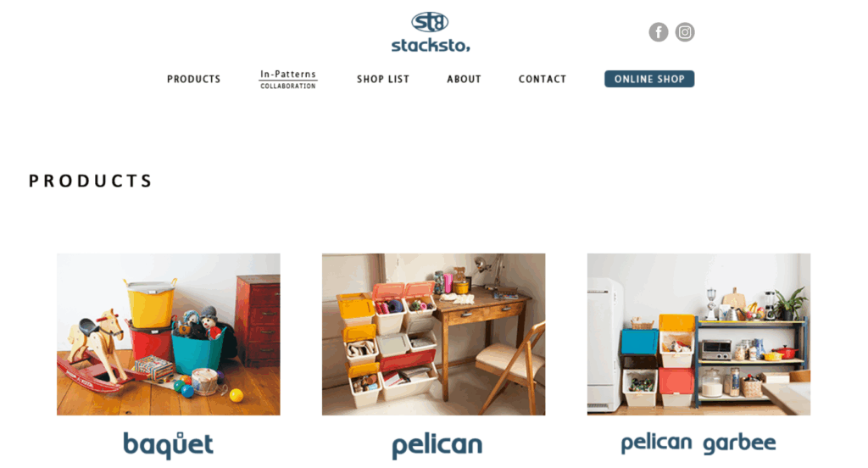Viewport: 868px width, 468px height.
Task: Open the baquet brand logo
Action: 168,445
